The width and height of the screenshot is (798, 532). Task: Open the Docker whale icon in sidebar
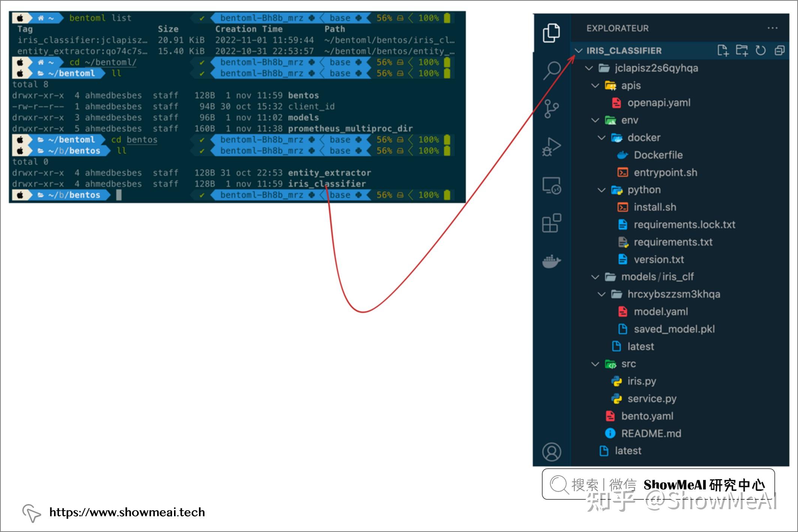551,261
